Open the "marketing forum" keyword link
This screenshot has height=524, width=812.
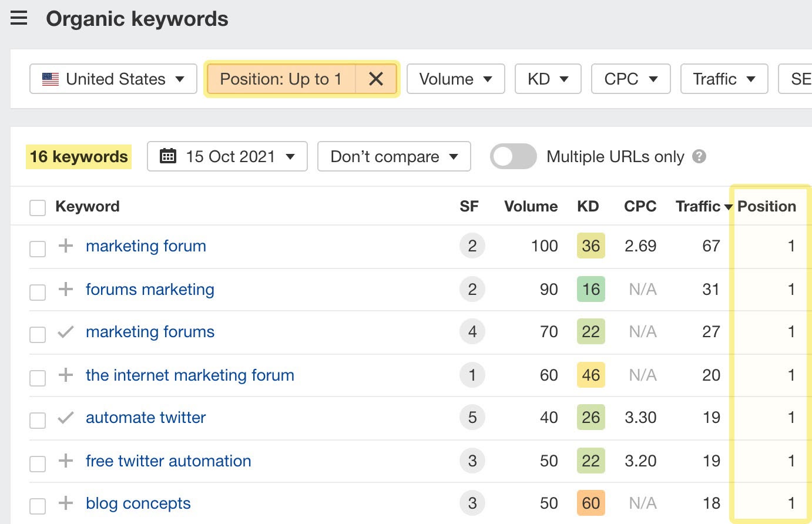coord(146,246)
